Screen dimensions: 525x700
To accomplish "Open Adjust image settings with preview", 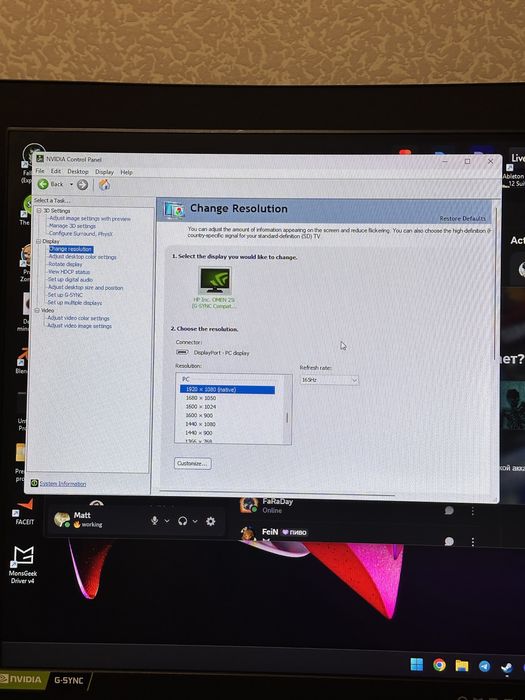I will (x=90, y=218).
